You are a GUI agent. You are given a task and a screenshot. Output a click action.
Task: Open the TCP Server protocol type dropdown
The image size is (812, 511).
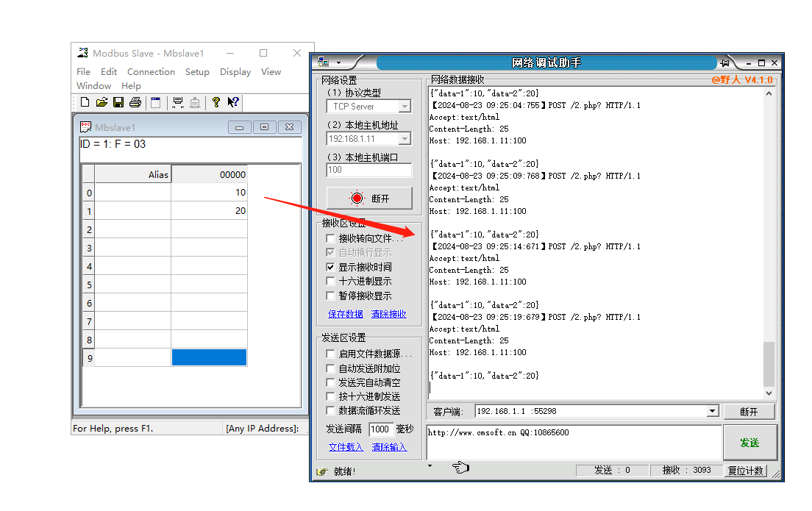tap(405, 106)
